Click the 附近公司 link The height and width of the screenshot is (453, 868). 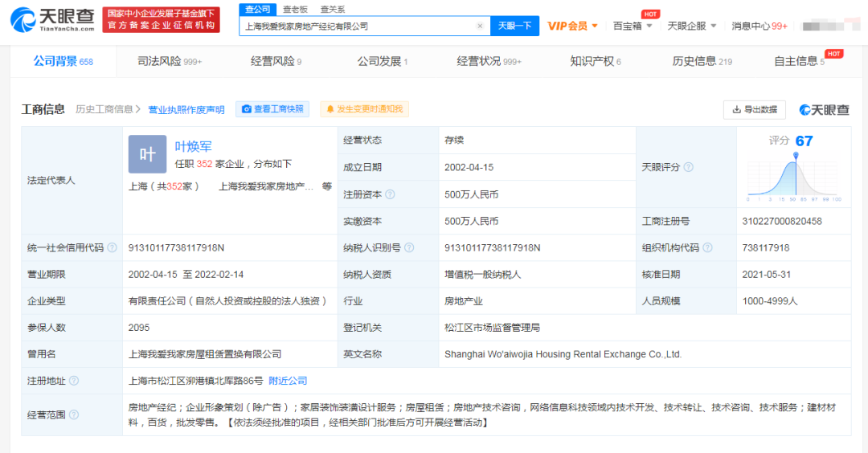[288, 381]
